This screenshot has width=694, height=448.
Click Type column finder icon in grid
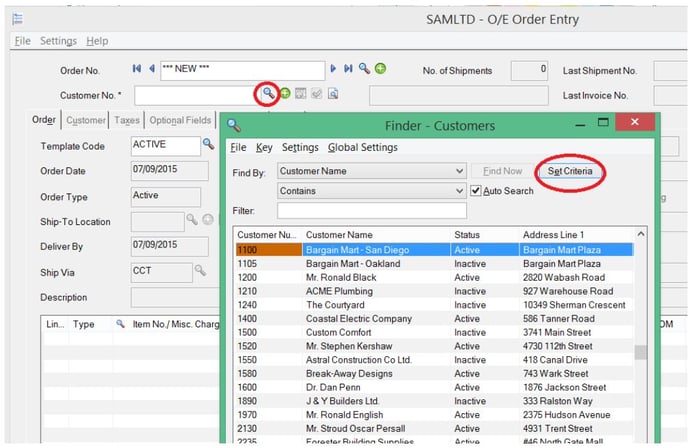(x=120, y=324)
